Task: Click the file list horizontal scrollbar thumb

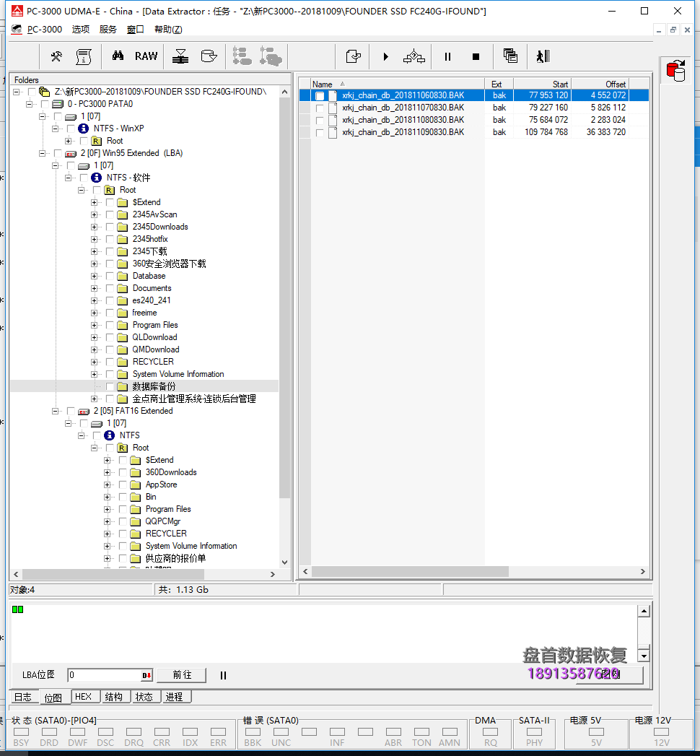Action: [x=410, y=571]
